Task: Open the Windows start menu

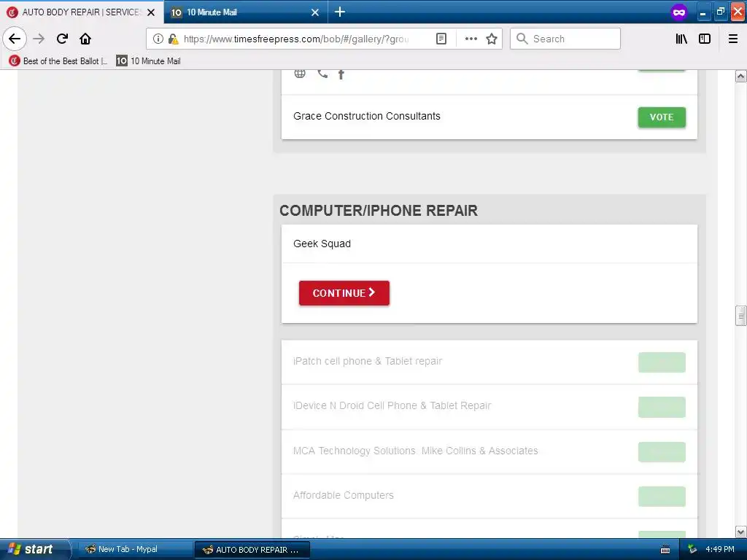Action: click(x=34, y=550)
